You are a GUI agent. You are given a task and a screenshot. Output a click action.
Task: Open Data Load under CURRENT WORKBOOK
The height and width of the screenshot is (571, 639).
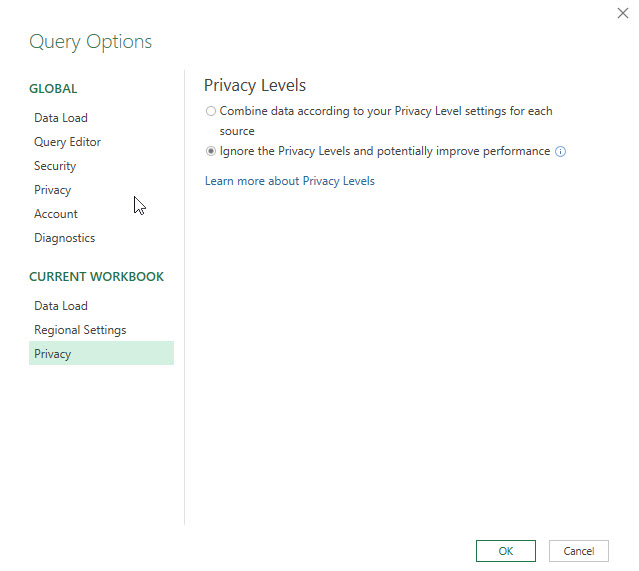61,306
